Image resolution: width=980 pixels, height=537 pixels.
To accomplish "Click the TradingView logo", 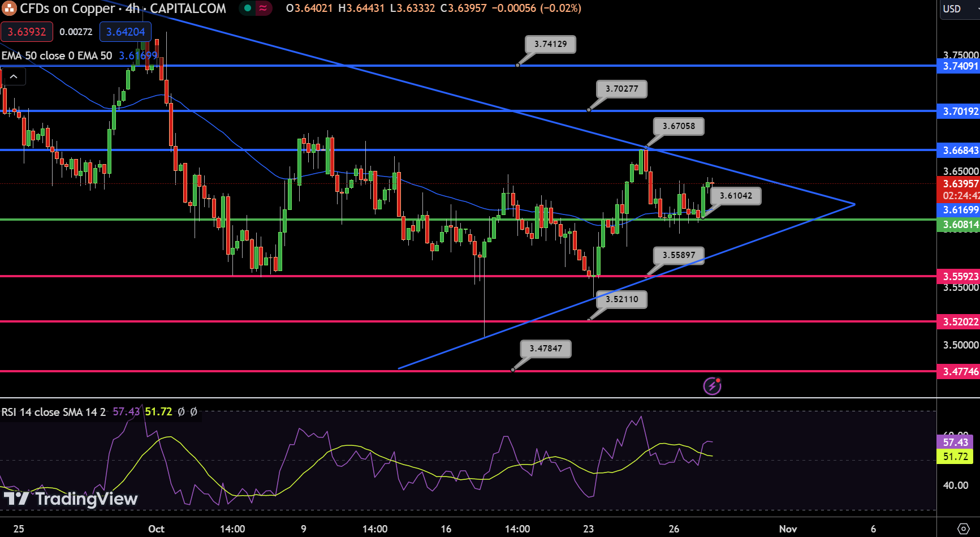I will click(71, 499).
